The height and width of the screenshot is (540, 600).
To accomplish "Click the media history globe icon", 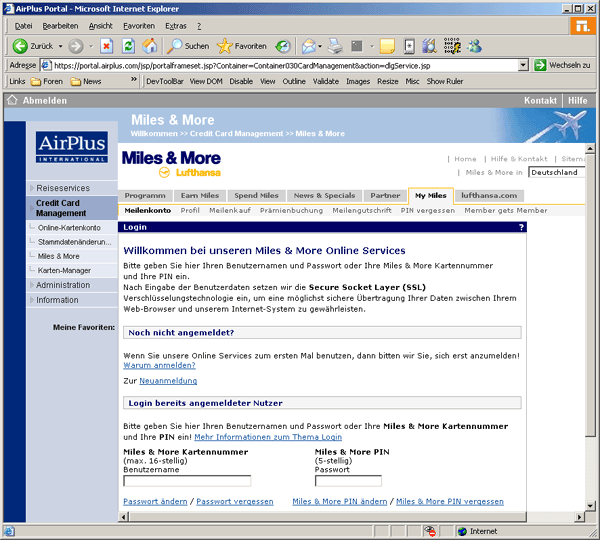I will pyautogui.click(x=283, y=46).
